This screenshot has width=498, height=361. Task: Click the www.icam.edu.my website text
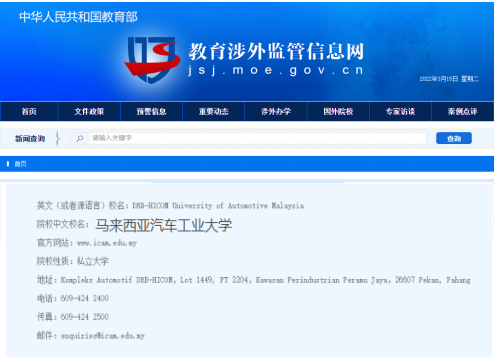pos(107,243)
